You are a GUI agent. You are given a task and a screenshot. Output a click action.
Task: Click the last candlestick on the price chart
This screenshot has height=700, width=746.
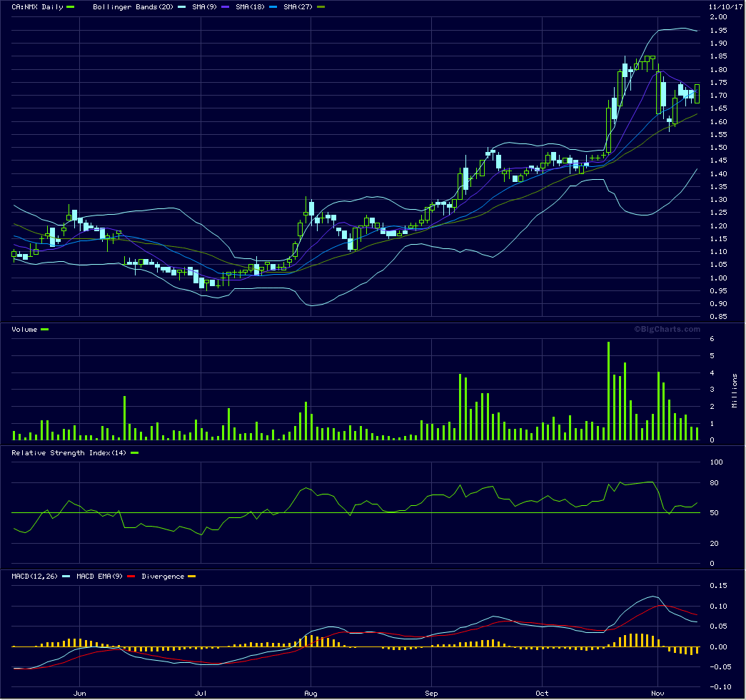[x=697, y=93]
